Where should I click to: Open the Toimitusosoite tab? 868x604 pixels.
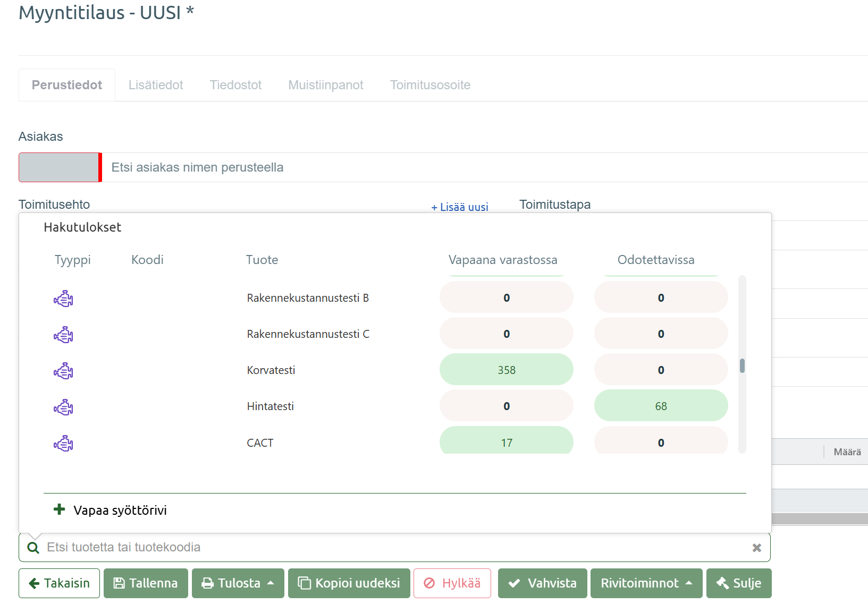point(430,85)
